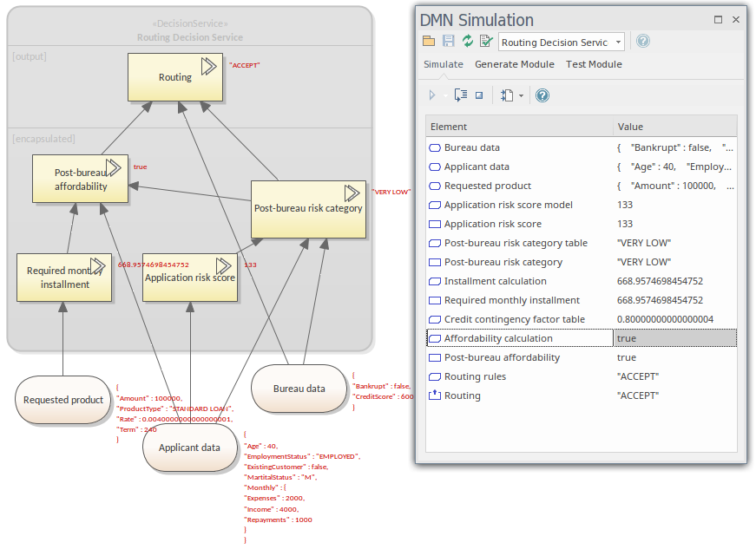756x549 pixels.
Task: Click the save disk icon
Action: pos(448,42)
